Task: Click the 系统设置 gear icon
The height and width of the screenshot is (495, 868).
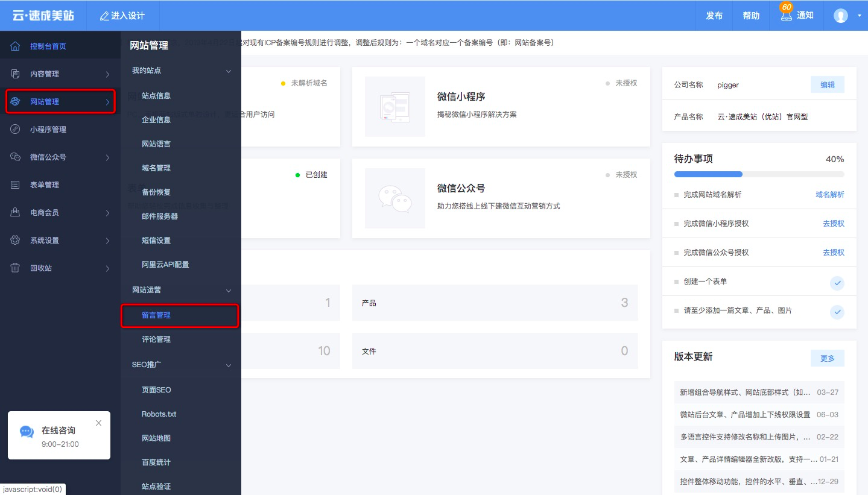Action: (x=16, y=241)
